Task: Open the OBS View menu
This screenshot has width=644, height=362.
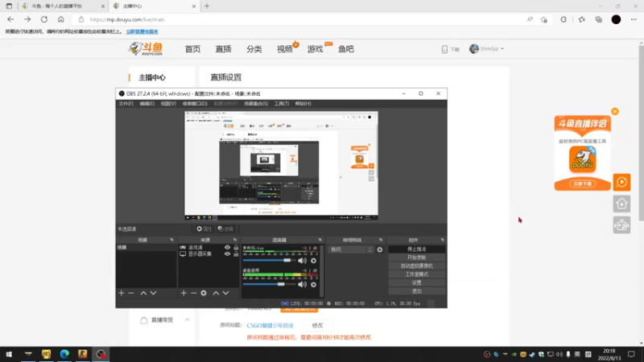Action: click(168, 104)
